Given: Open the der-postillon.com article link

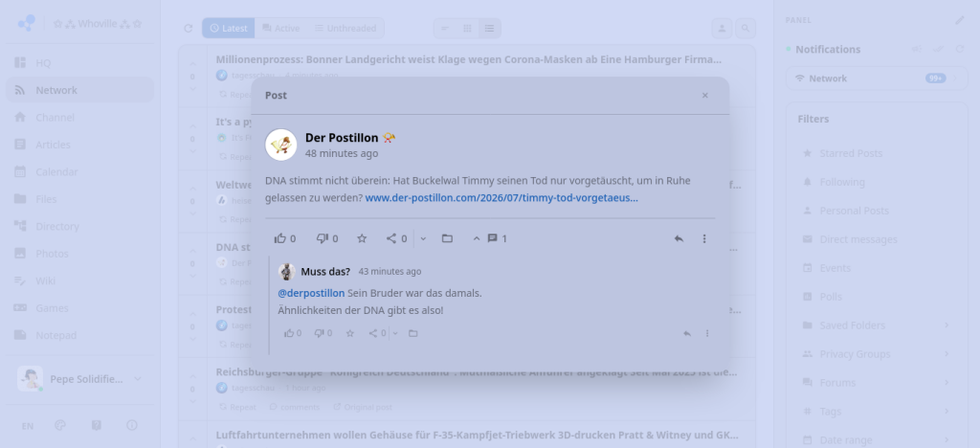Looking at the screenshot, I should 501,197.
